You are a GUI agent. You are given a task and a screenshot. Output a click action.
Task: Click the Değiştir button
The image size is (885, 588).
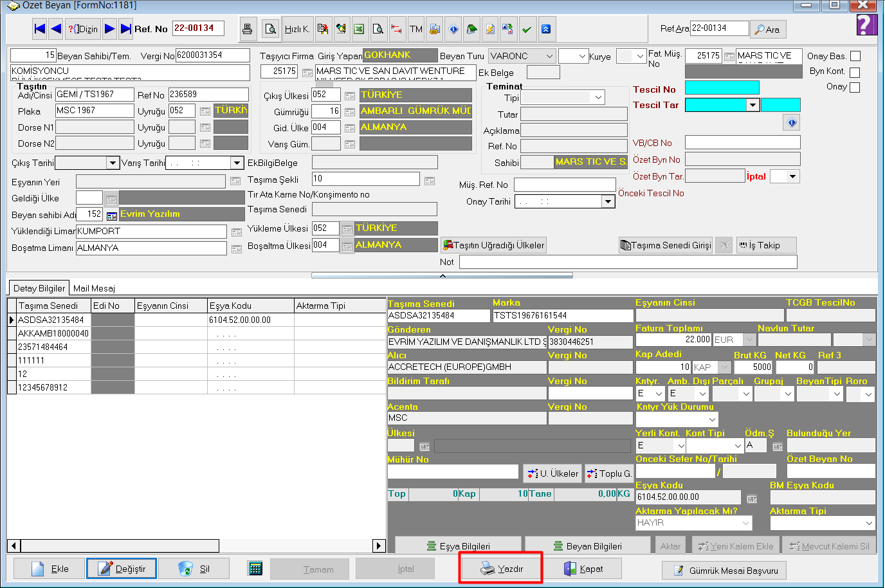pyautogui.click(x=122, y=569)
